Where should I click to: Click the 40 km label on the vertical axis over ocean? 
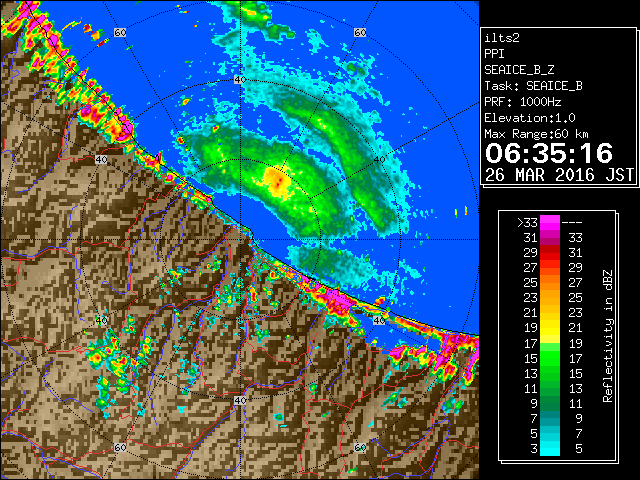tap(240, 80)
